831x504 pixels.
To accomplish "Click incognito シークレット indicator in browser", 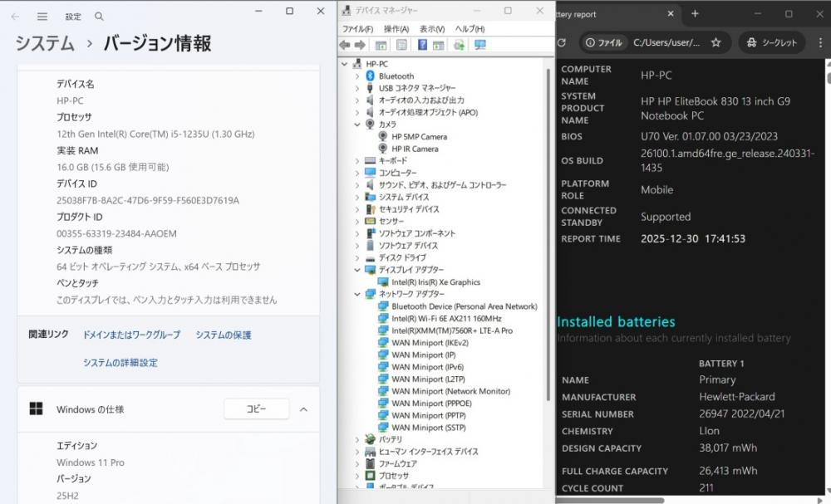I will (772, 42).
